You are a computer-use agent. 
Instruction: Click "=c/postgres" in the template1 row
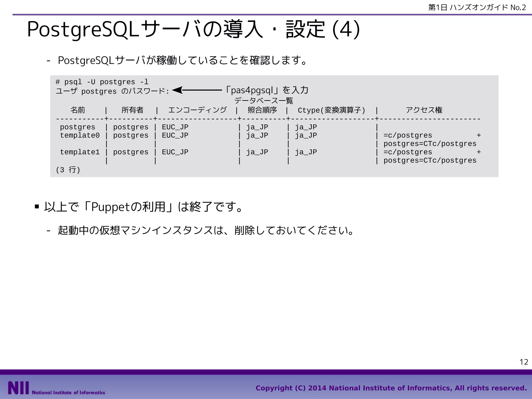(408, 152)
